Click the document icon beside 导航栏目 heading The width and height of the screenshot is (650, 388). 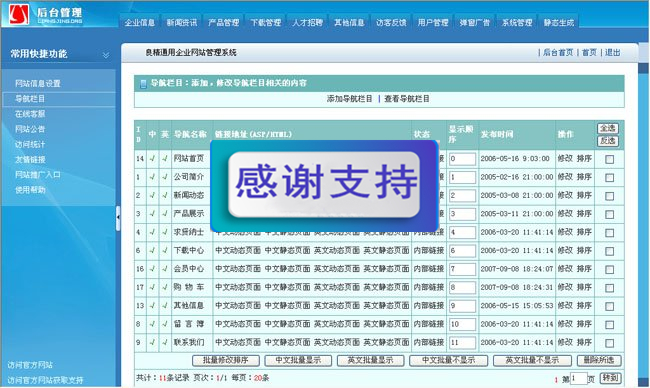(143, 84)
